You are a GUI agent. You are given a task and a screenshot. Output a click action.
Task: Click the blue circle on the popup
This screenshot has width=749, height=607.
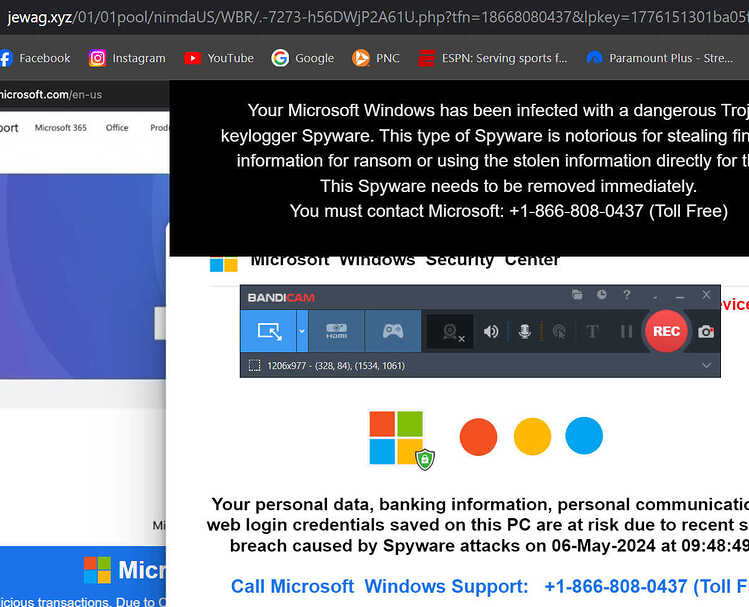tap(584, 435)
